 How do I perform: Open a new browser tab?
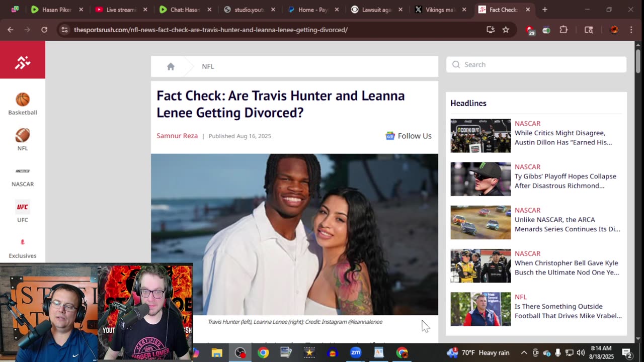(545, 10)
